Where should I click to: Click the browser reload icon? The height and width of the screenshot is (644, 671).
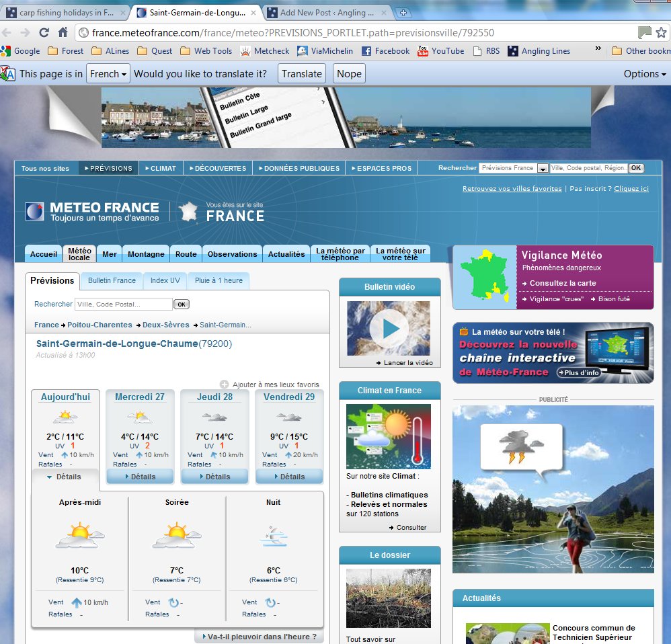point(44,32)
